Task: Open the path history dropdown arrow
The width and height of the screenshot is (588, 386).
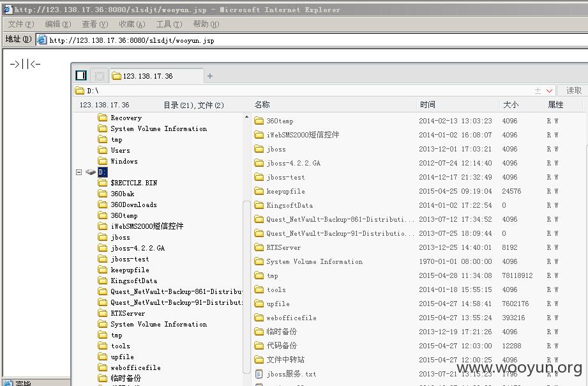Action: pos(550,91)
